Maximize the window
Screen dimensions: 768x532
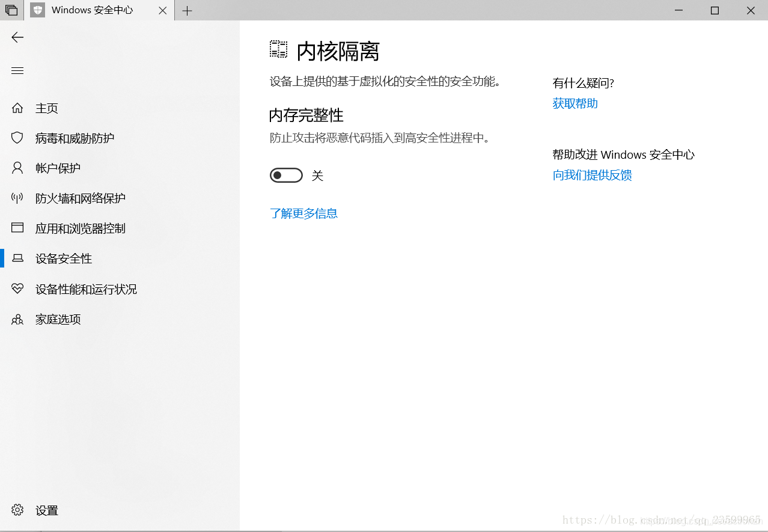click(x=715, y=10)
